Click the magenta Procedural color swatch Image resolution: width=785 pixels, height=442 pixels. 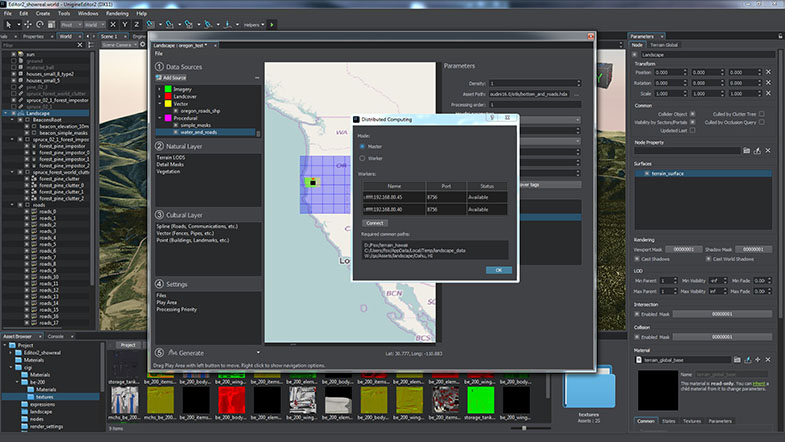168,118
